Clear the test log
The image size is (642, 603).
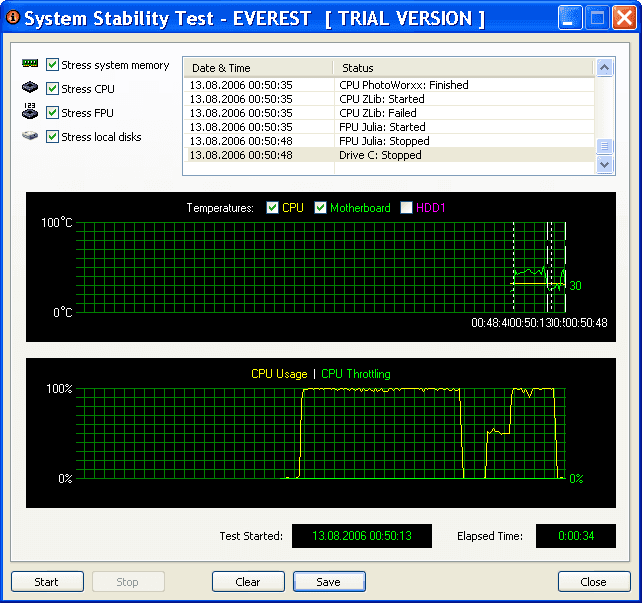pos(248,581)
